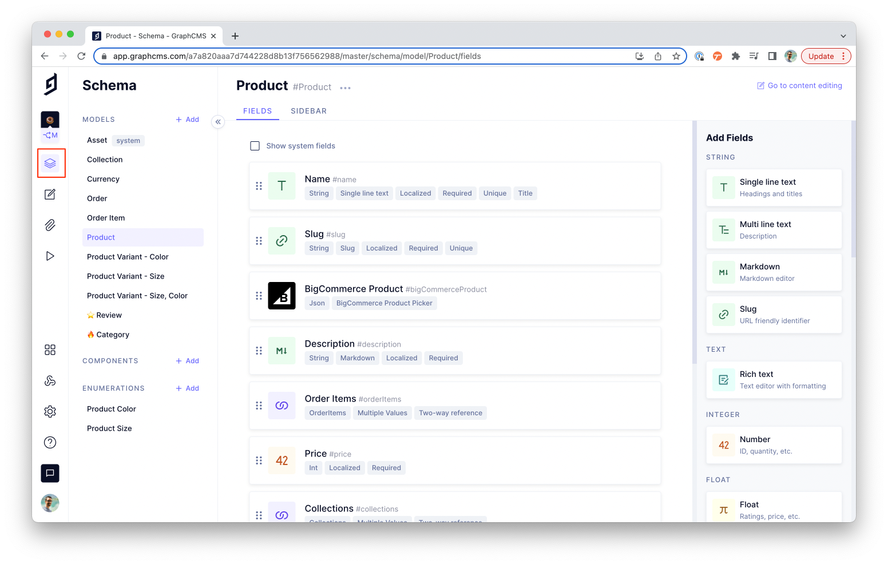Open Chrome tab list dropdown arrow
This screenshot has width=888, height=588.
click(843, 36)
